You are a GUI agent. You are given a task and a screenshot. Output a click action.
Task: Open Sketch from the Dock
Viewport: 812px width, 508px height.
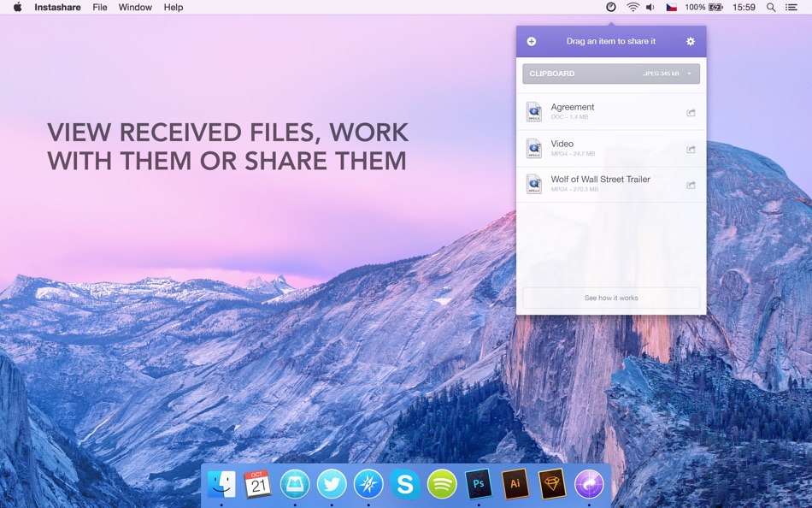(552, 484)
